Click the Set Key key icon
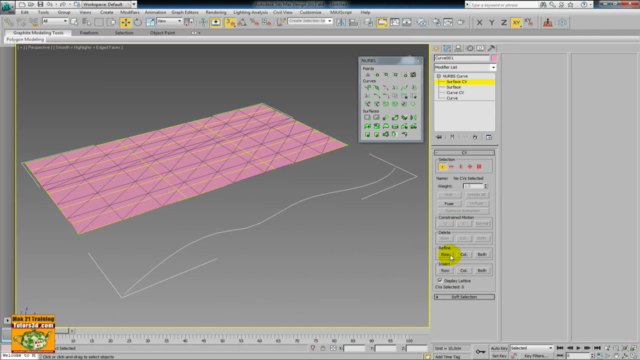The height and width of the screenshot is (360, 640). click(480, 351)
